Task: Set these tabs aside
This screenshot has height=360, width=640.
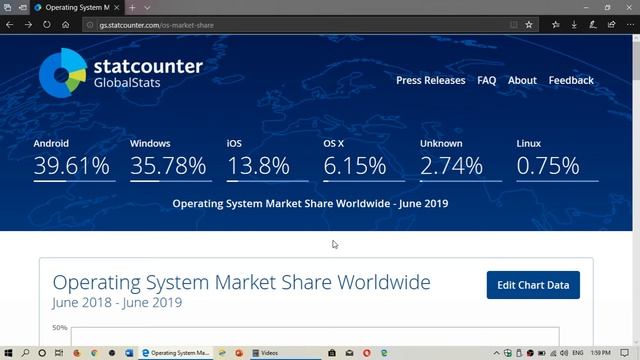Action: coord(23,7)
